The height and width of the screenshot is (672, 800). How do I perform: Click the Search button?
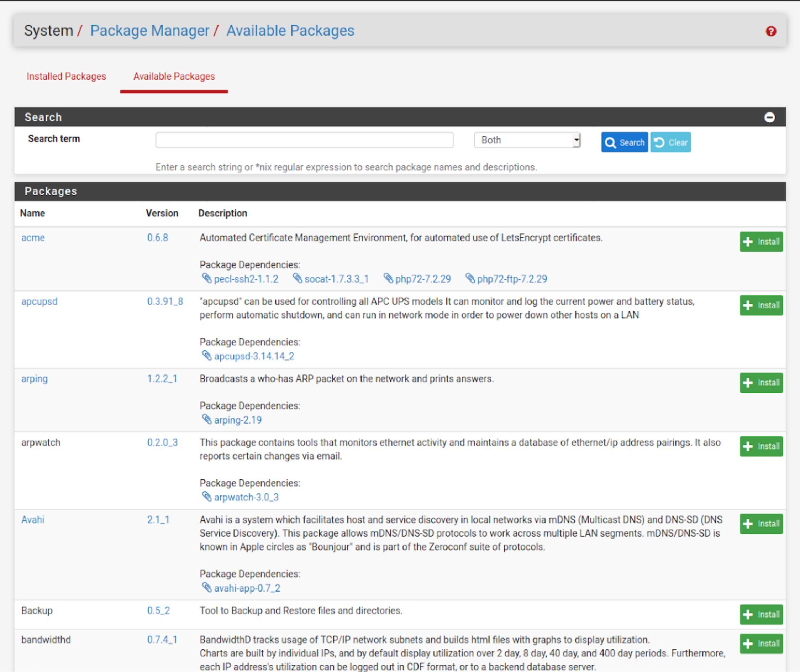click(x=623, y=141)
